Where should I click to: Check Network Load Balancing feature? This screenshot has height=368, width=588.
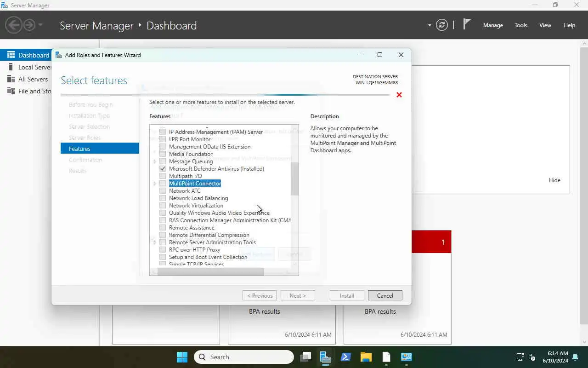[163, 198]
